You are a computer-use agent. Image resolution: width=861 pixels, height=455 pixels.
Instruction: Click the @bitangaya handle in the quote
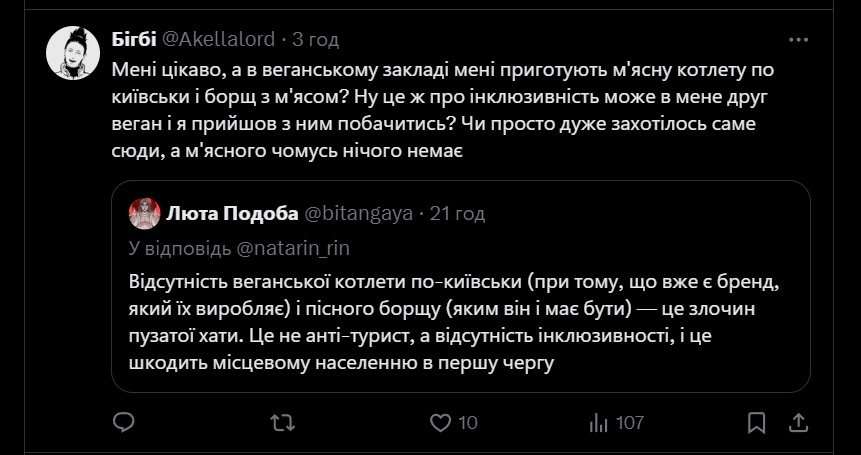(x=357, y=213)
